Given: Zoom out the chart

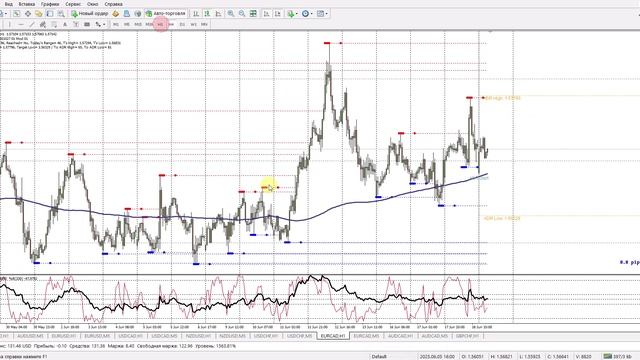Looking at the screenshot, I should (x=242, y=13).
